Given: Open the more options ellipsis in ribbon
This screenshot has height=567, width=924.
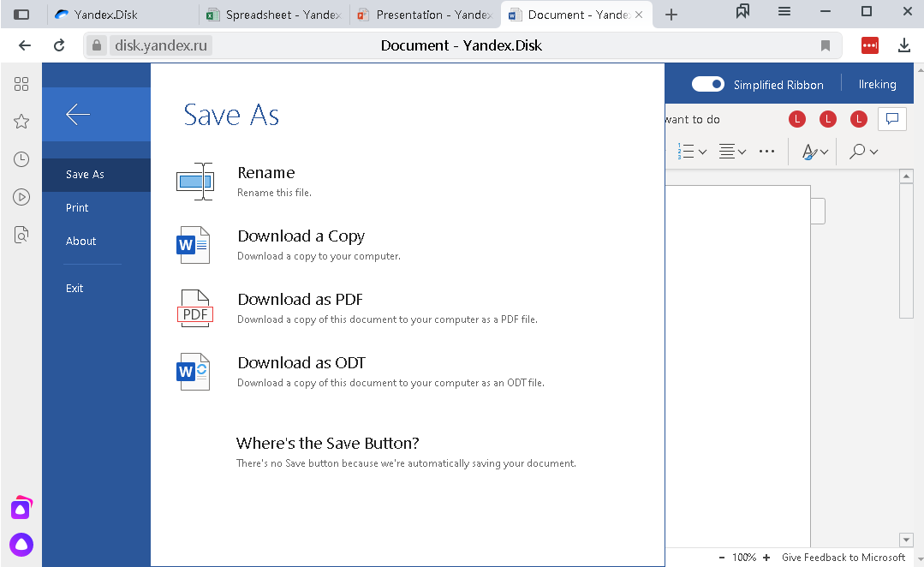Looking at the screenshot, I should (766, 152).
